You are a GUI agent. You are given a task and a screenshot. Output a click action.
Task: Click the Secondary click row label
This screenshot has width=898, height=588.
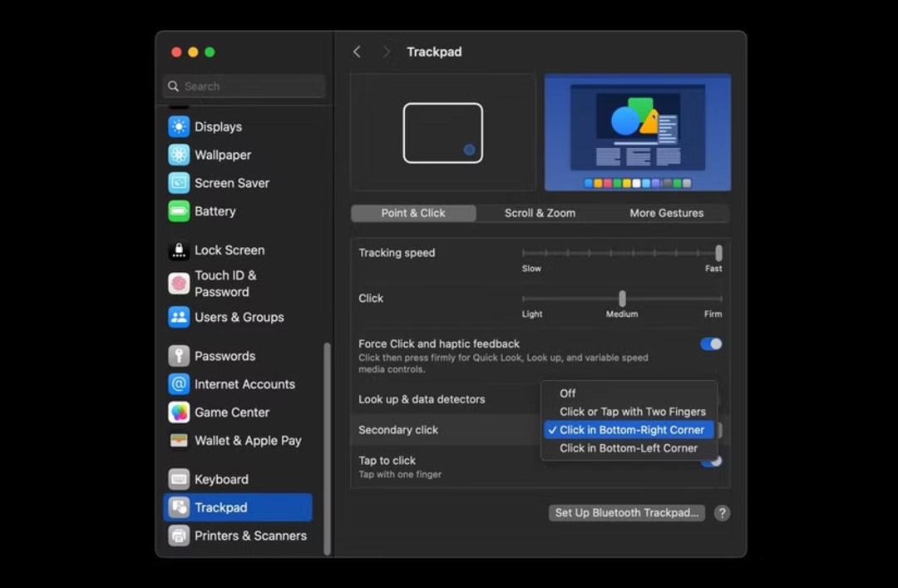click(398, 430)
